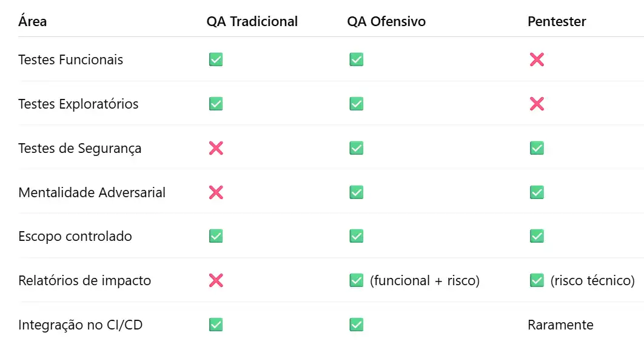The image size is (644, 341).
Task: Click the "Escopo controlado" row label
Action: pos(75,237)
